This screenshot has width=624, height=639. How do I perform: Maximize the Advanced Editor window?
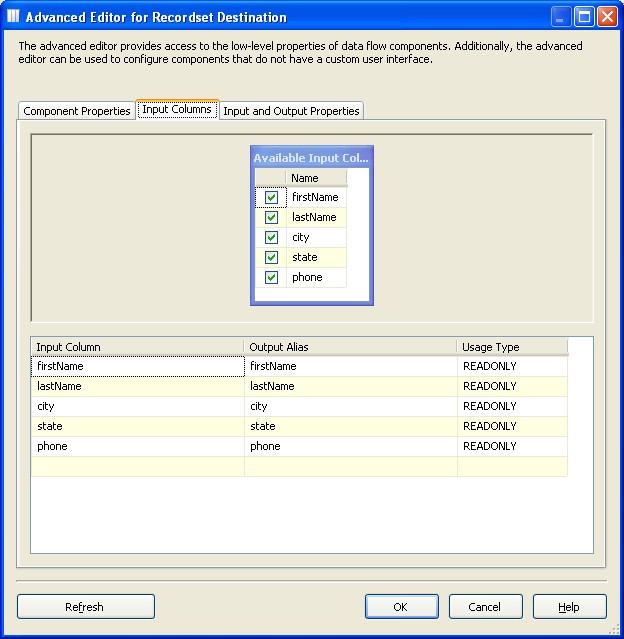584,17
